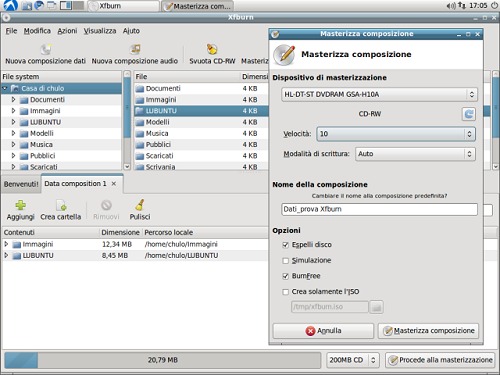Viewport: 500px width, 375px height.
Task: Open the Ajuto menu
Action: (x=131, y=31)
